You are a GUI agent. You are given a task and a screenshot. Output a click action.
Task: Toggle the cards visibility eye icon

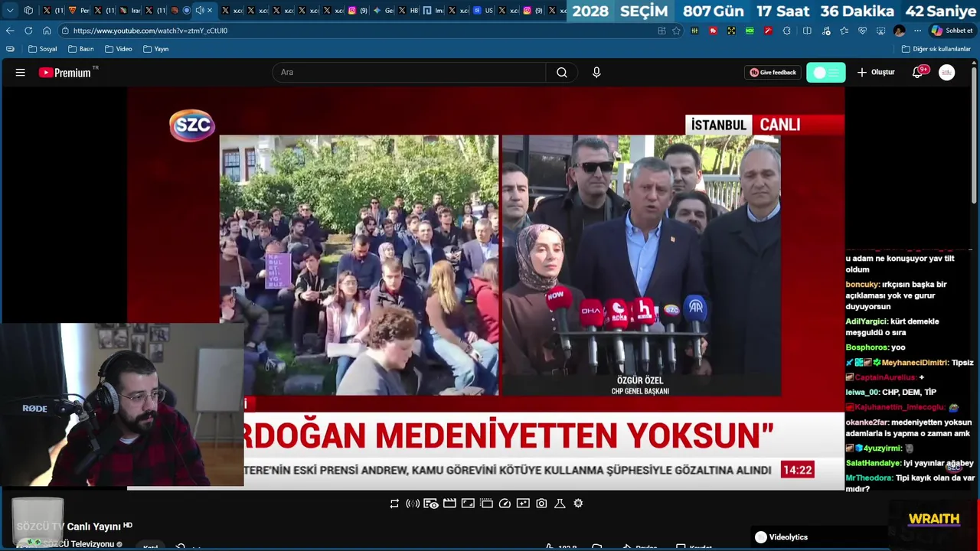431,504
